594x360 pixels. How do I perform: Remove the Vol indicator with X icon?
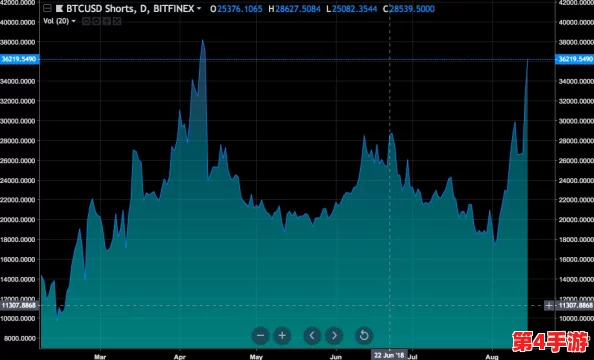point(117,22)
